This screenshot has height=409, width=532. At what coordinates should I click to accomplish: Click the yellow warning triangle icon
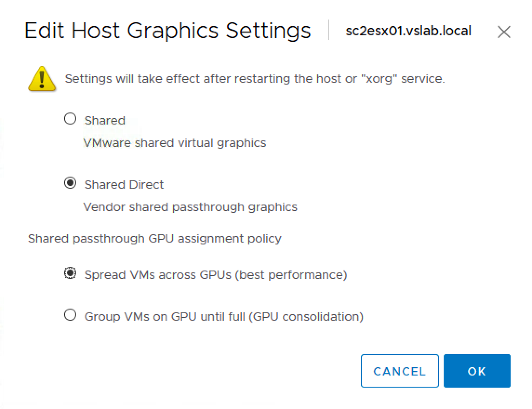41,79
